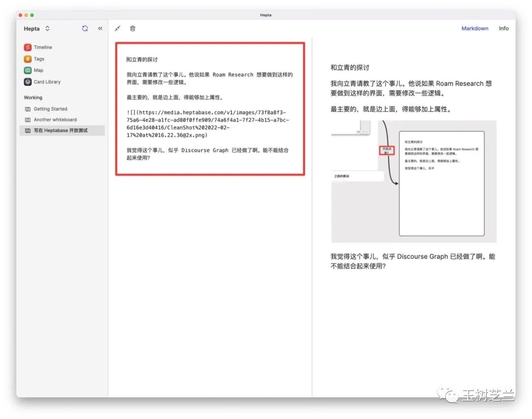
Task: Click the embedded screenshot in preview
Action: (414, 181)
